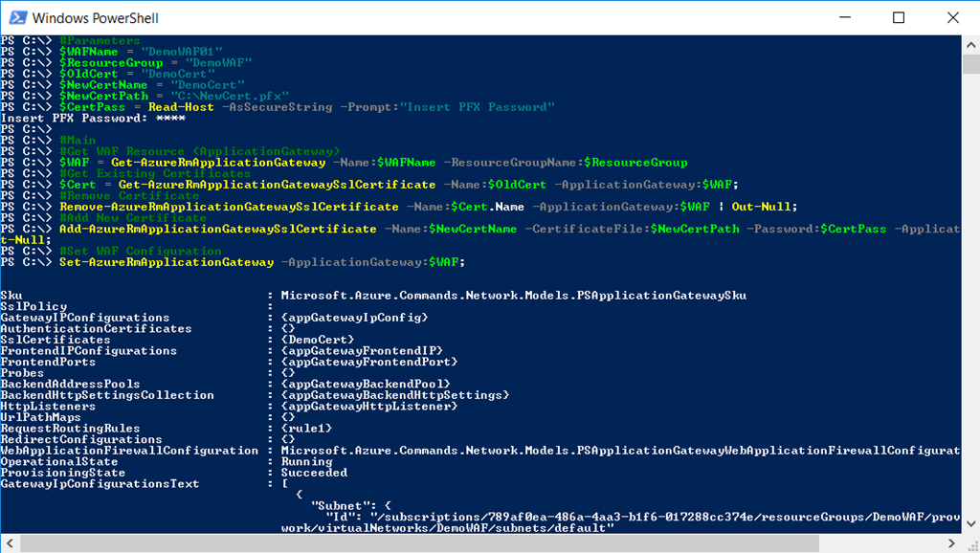This screenshot has width=980, height=553.
Task: Click the '$WAFName' variable text
Action: coord(88,52)
